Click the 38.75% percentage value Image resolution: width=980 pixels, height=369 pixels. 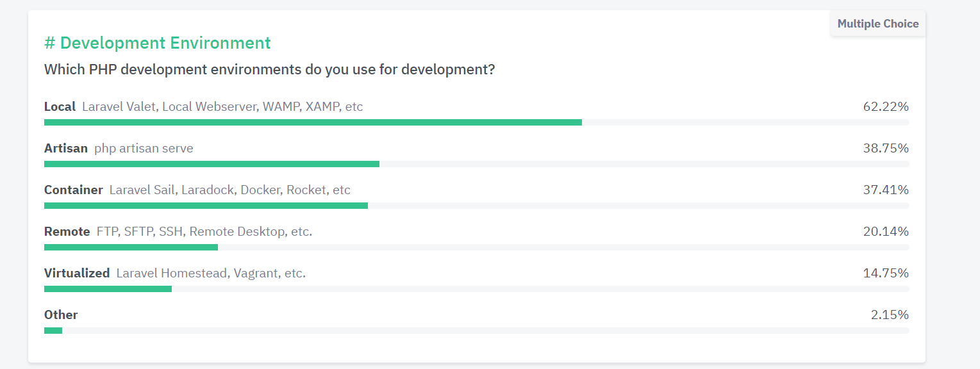(x=886, y=148)
